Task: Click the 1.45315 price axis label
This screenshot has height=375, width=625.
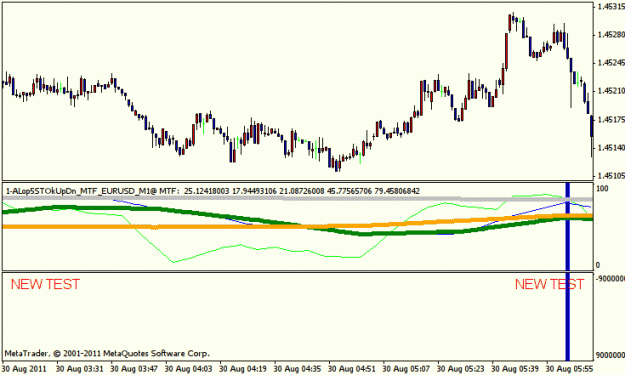Action: [x=611, y=7]
